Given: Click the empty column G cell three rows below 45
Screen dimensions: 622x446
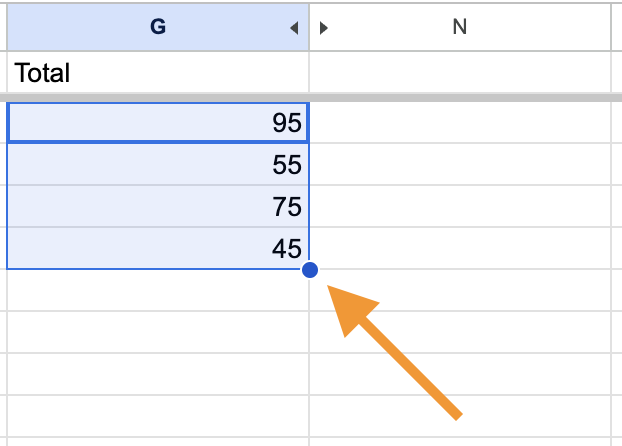Looking at the screenshot, I should tap(157, 372).
